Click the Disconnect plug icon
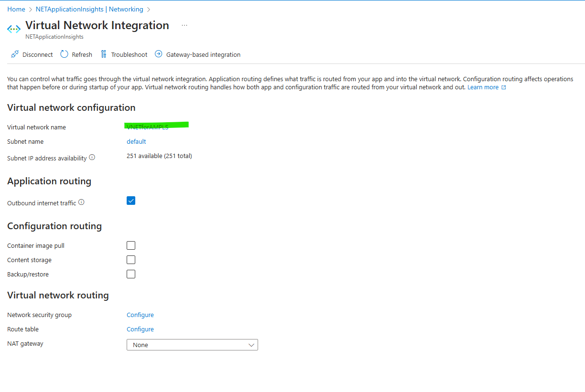This screenshot has height=392, width=585. (15, 54)
